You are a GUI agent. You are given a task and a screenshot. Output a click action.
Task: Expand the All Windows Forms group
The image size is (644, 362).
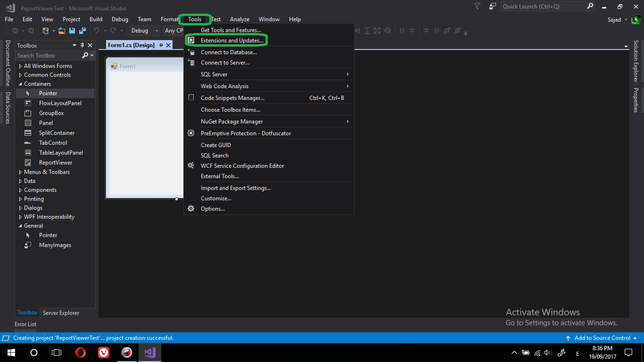pos(20,66)
